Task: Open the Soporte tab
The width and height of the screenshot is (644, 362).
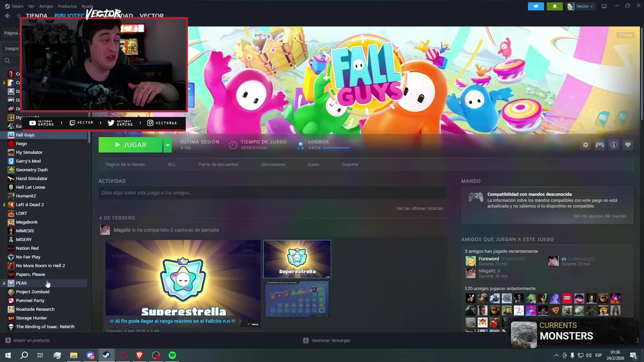Action: click(x=350, y=164)
